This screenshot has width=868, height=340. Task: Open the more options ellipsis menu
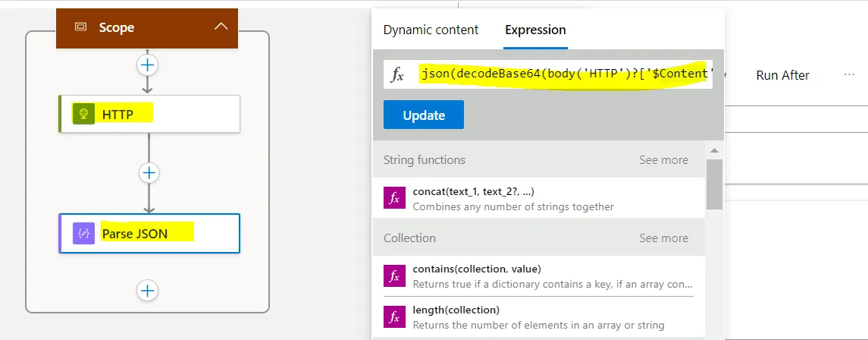849,75
